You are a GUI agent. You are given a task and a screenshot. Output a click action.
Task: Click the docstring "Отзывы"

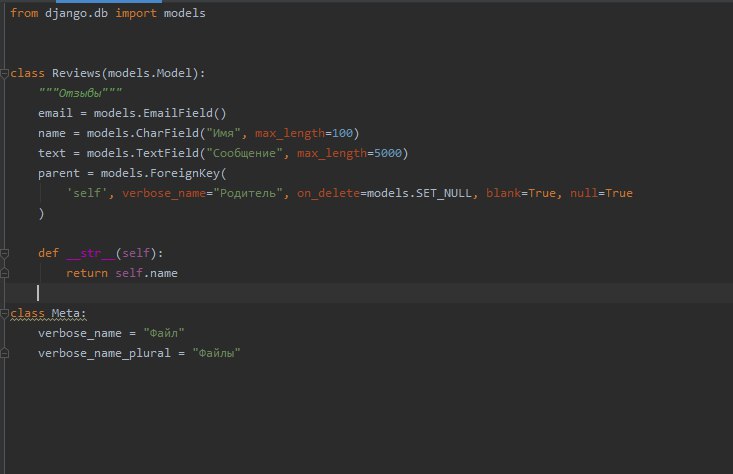pyautogui.click(x=80, y=93)
